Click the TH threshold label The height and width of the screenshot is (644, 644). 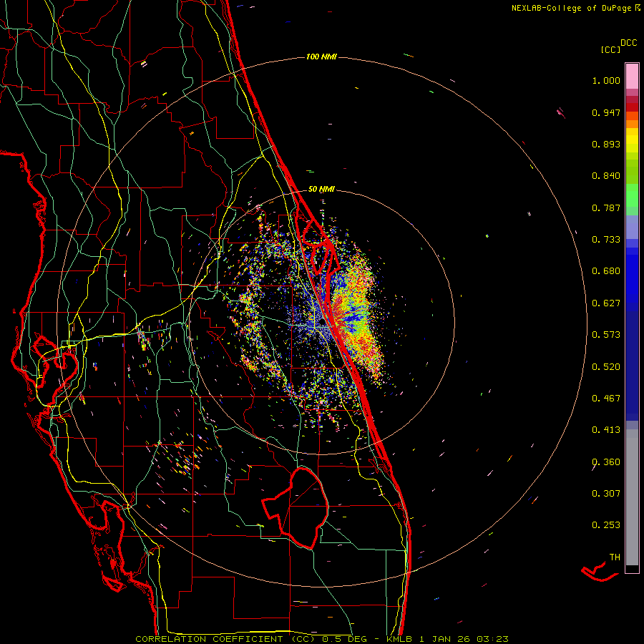point(615,557)
